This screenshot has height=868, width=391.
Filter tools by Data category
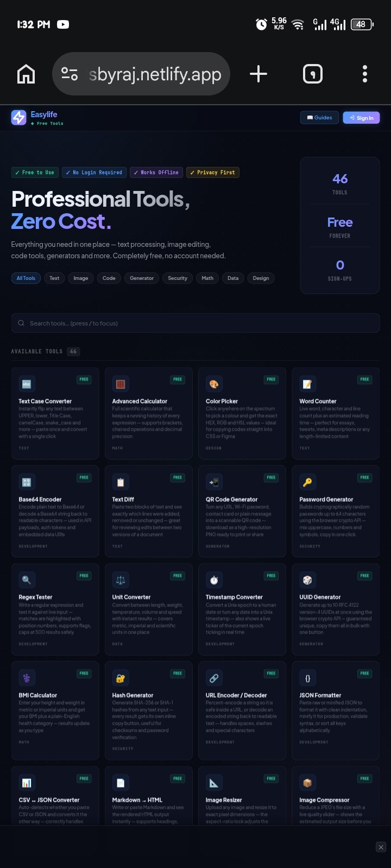pos(233,278)
